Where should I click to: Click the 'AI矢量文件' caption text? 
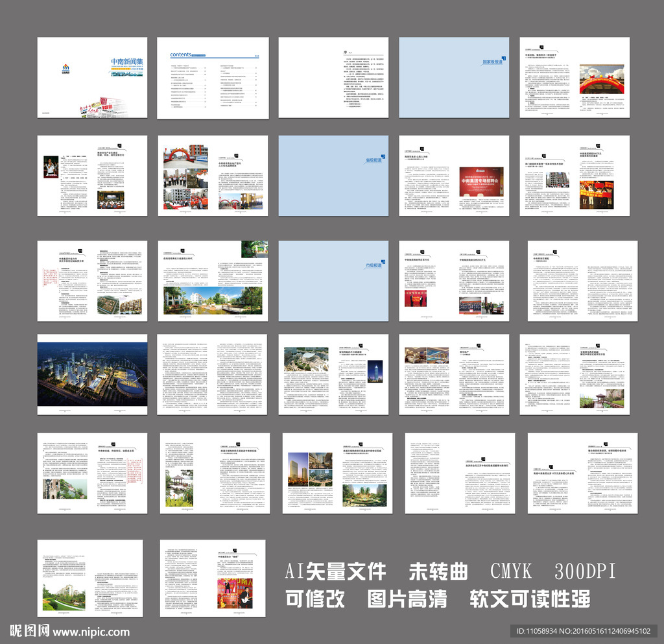tap(335, 571)
